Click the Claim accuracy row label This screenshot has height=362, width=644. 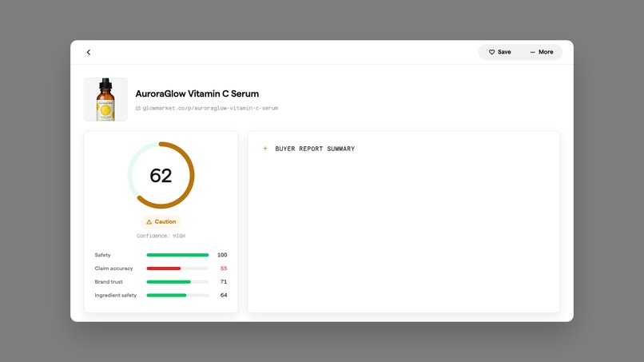coord(113,269)
